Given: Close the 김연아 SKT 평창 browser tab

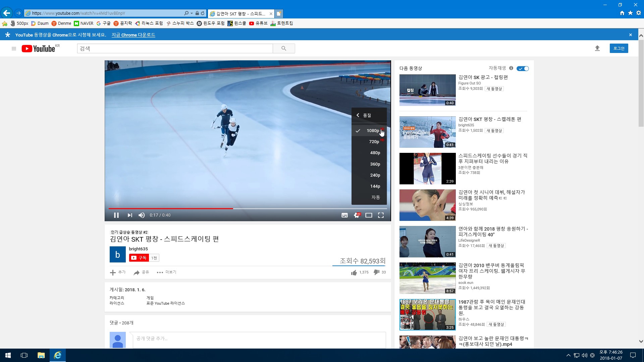Looking at the screenshot, I should pos(271,14).
